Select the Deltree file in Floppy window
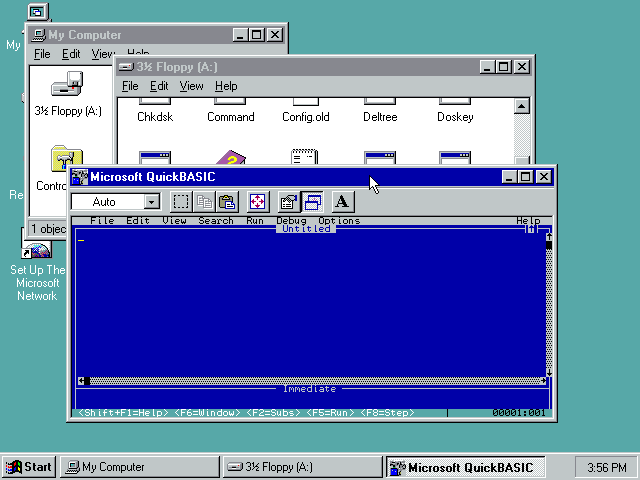 pyautogui.click(x=380, y=111)
